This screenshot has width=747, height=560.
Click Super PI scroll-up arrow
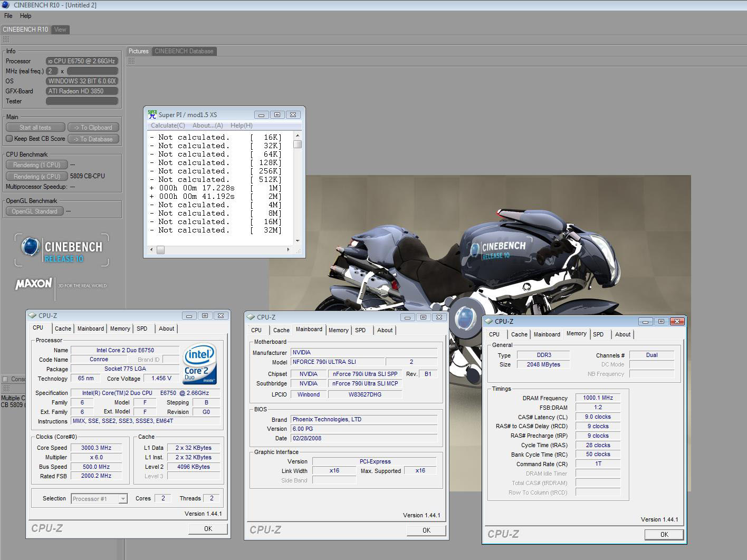[x=298, y=136]
